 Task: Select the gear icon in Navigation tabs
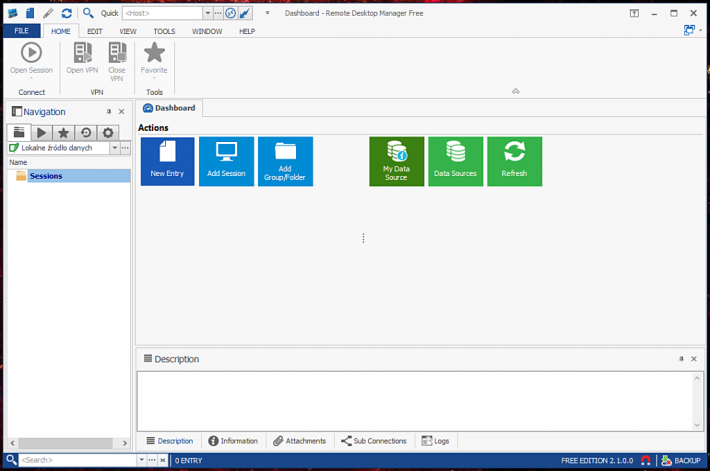108,133
